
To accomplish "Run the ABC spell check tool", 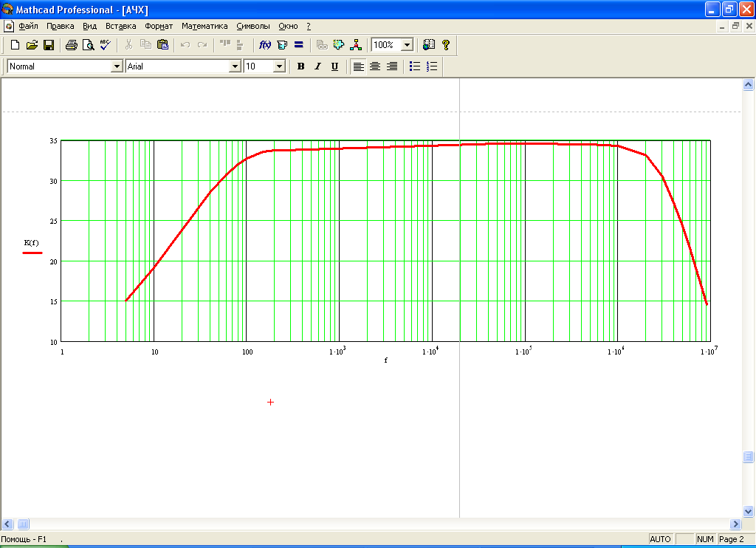I will [105, 45].
